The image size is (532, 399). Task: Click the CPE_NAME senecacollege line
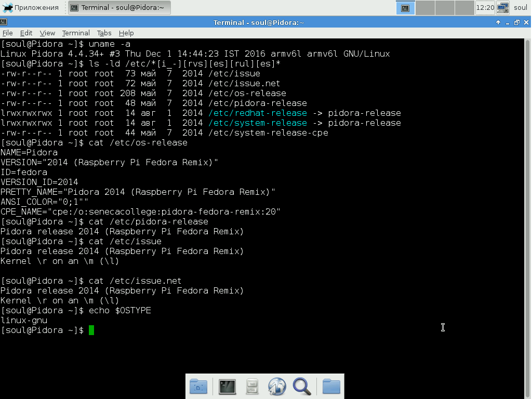[x=140, y=212]
